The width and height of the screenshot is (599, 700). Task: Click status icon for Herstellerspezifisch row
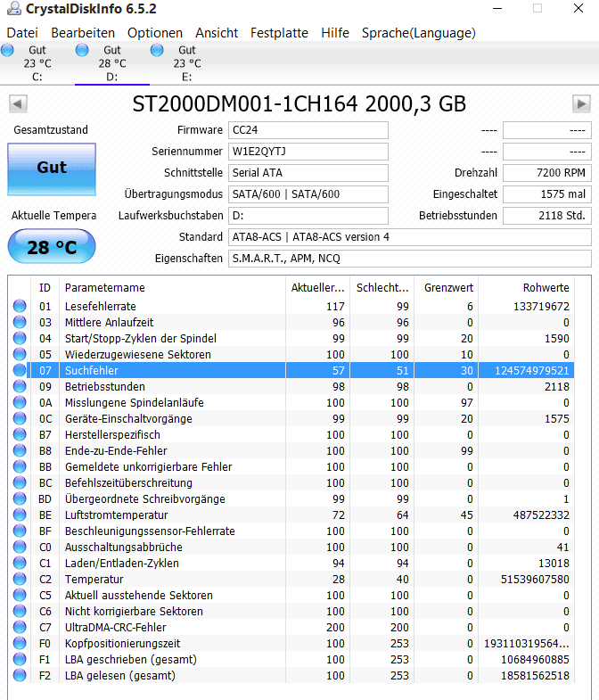(20, 434)
